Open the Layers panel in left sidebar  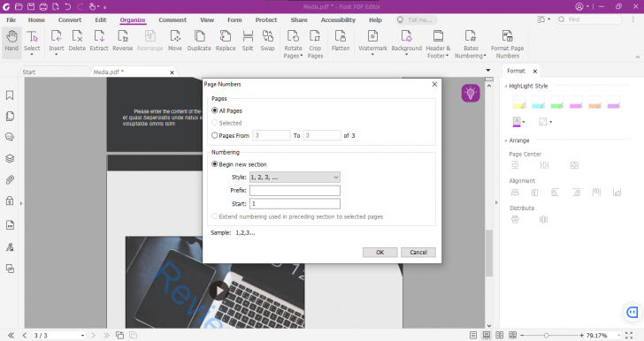pos(10,158)
